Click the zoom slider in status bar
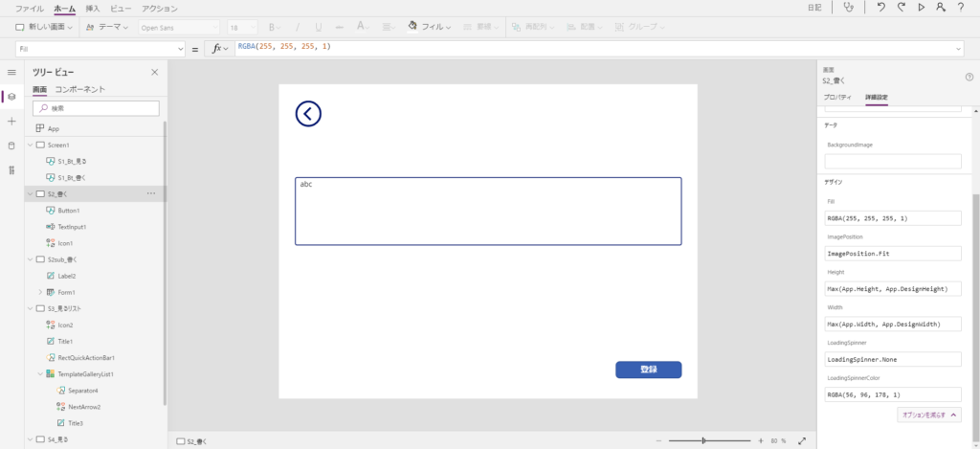 pyautogui.click(x=703, y=441)
